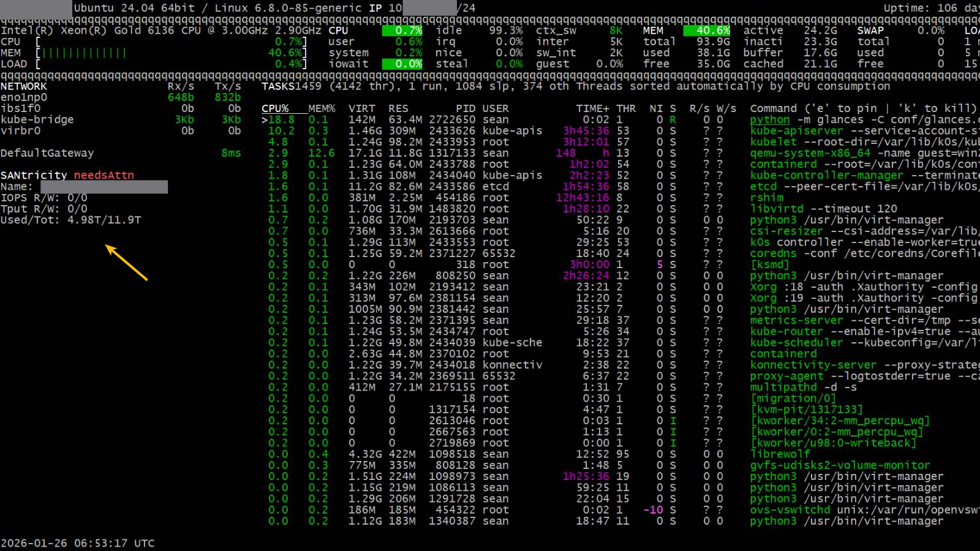Click the iowait 0.0% highlighted value
The width and height of the screenshot is (980, 551).
coord(402,64)
